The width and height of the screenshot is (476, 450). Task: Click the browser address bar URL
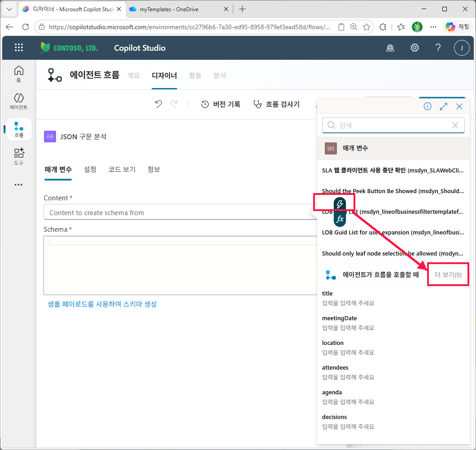(x=189, y=27)
